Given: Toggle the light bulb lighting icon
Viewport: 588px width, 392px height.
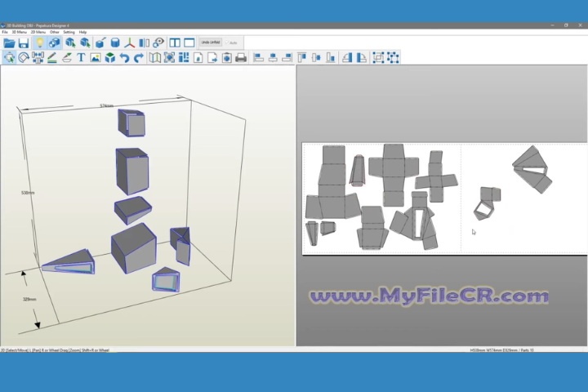Looking at the screenshot, I should pos(38,42).
